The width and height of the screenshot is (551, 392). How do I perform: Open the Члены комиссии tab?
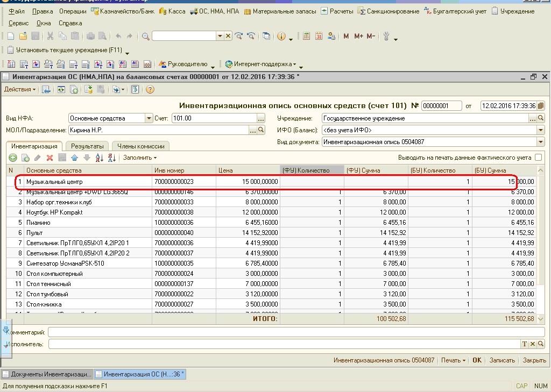(x=140, y=146)
